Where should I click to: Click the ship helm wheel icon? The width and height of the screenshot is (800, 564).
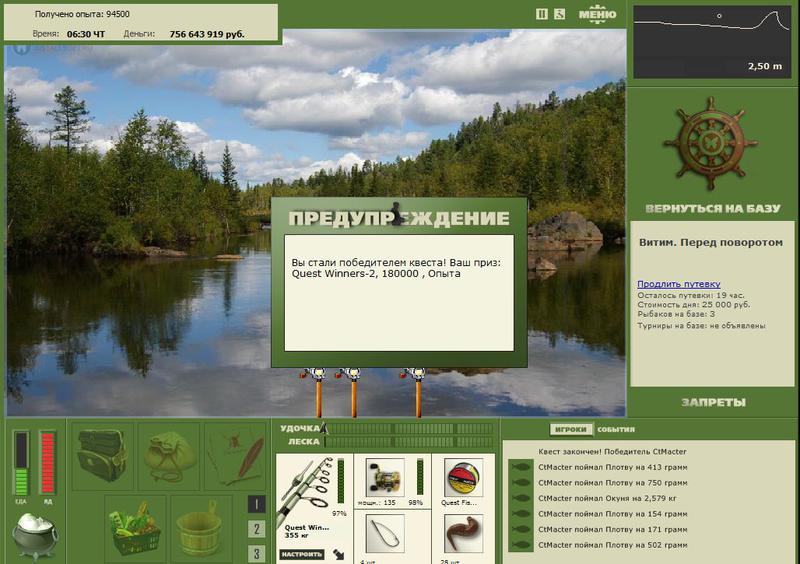(x=710, y=144)
